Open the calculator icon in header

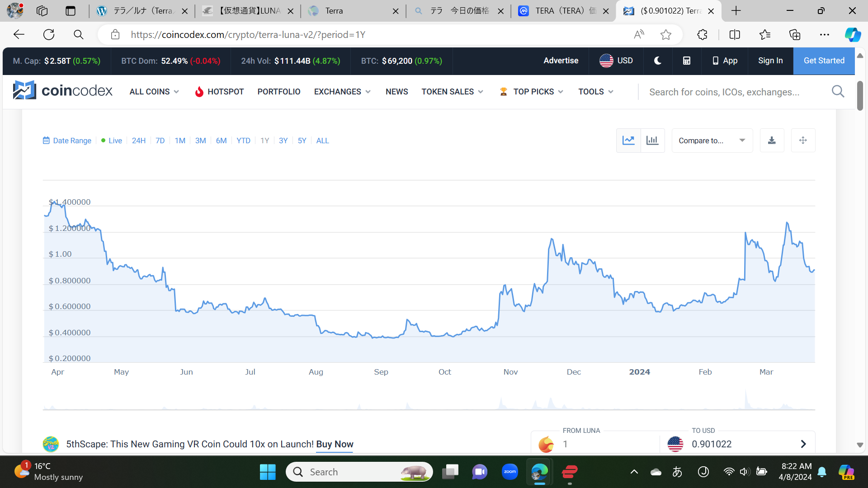tap(686, 61)
